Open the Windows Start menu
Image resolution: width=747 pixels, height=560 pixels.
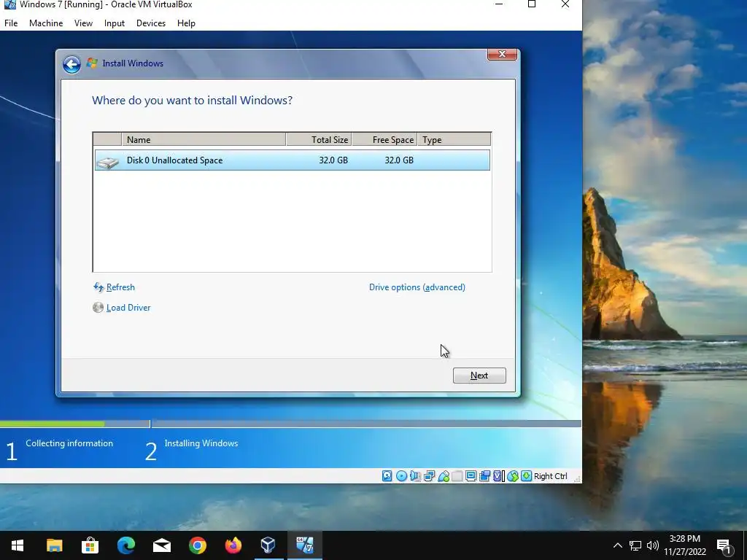coord(18,545)
